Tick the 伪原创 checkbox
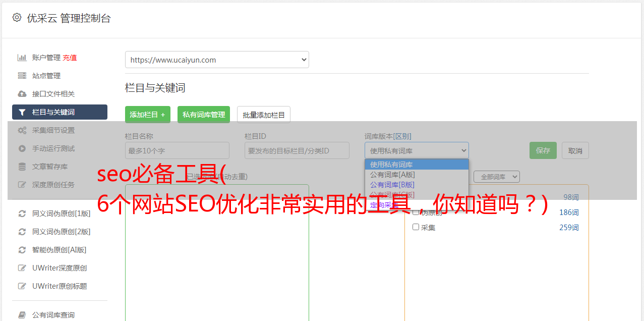Image resolution: width=644 pixels, height=321 pixels. click(x=416, y=212)
